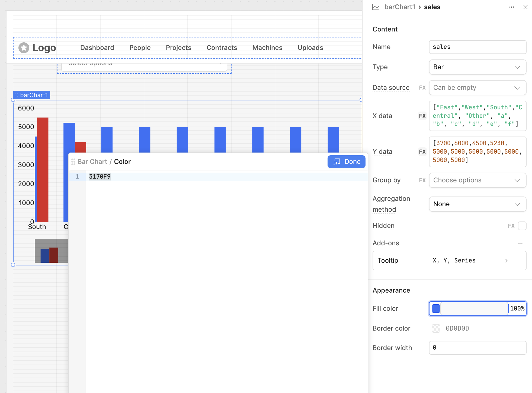Viewport: 532px width, 393px height.
Task: Click the three-dots more options icon
Action: tap(511, 7)
